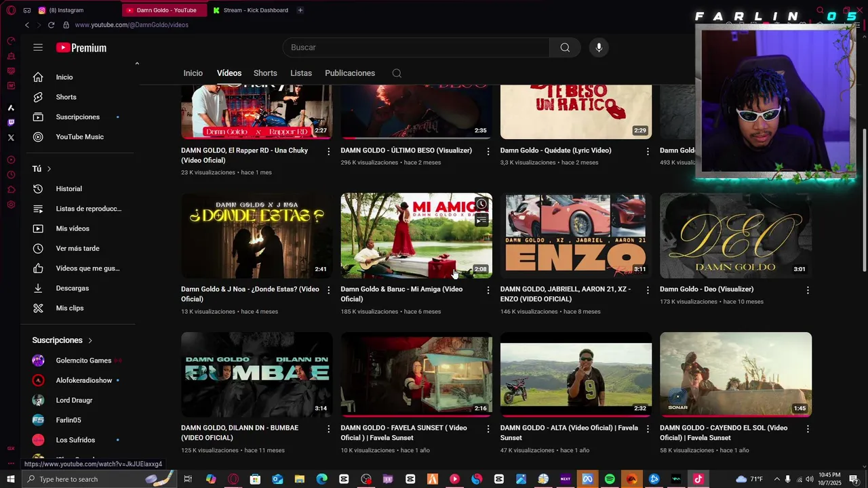Screen dimensions: 868x488
Task: Open options for ÚLTIMO BESO video
Action: (x=488, y=151)
